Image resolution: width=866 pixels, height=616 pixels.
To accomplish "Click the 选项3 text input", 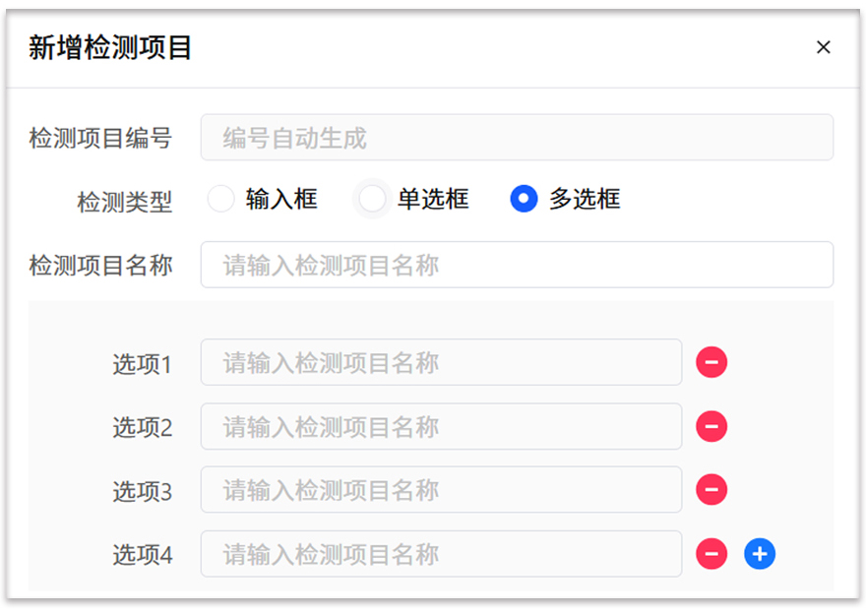I will click(x=441, y=490).
